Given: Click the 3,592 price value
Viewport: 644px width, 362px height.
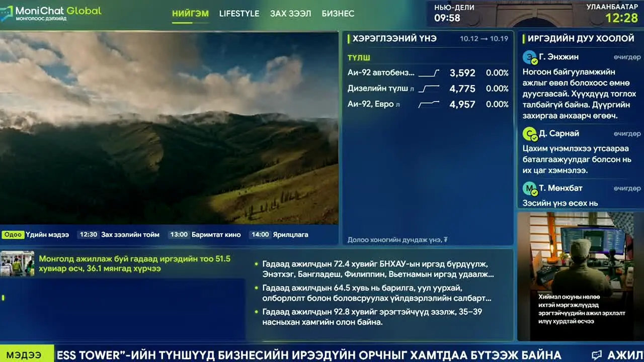Looking at the screenshot, I should (462, 73).
